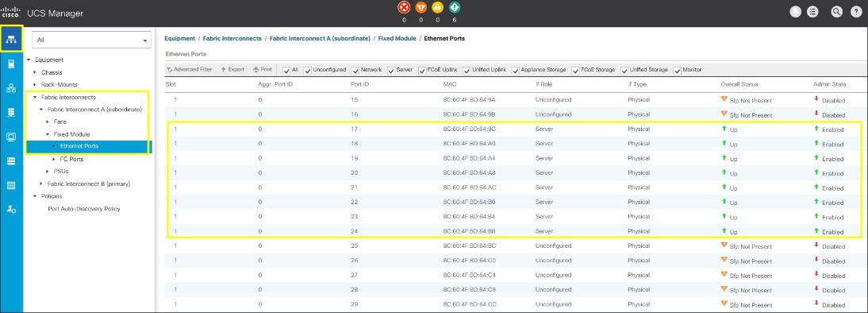Open the SAN tab icon in the left rail
The image size is (868, 313).
(11, 113)
